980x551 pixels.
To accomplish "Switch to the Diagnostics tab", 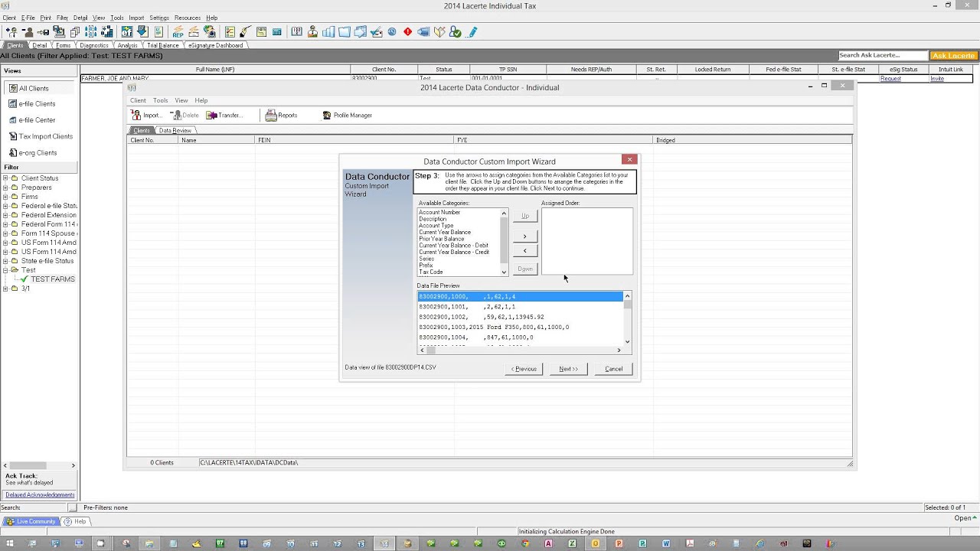I will pyautogui.click(x=94, y=45).
